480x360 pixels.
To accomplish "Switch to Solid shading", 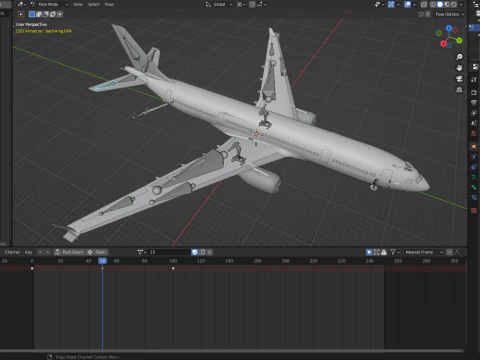I will click(440, 4).
